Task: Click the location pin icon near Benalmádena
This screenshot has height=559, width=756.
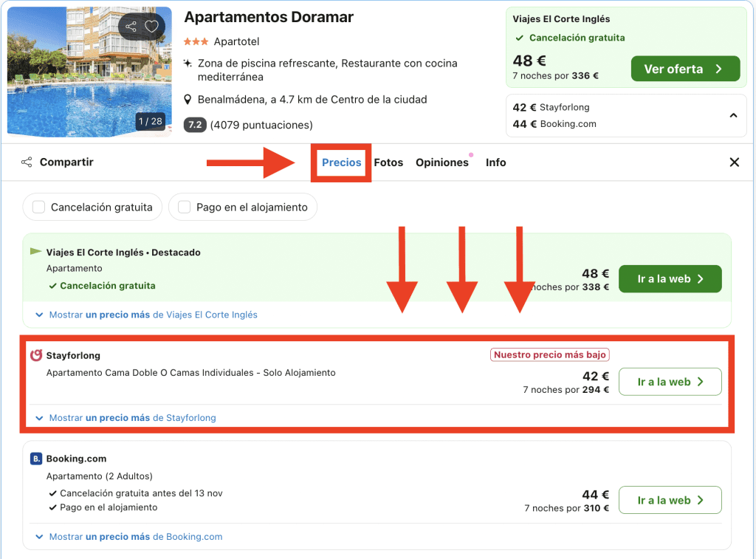Action: [188, 100]
